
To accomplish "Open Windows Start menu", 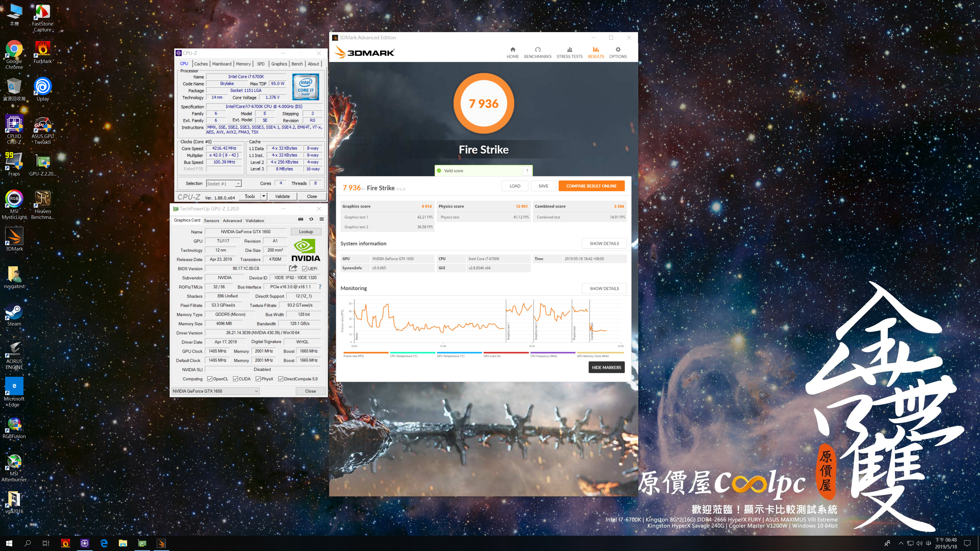I will pos(9,543).
